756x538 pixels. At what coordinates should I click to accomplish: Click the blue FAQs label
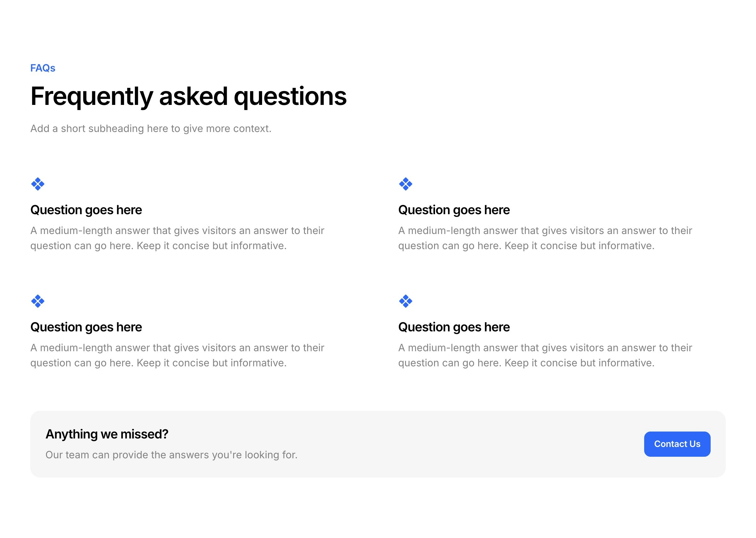pos(43,68)
